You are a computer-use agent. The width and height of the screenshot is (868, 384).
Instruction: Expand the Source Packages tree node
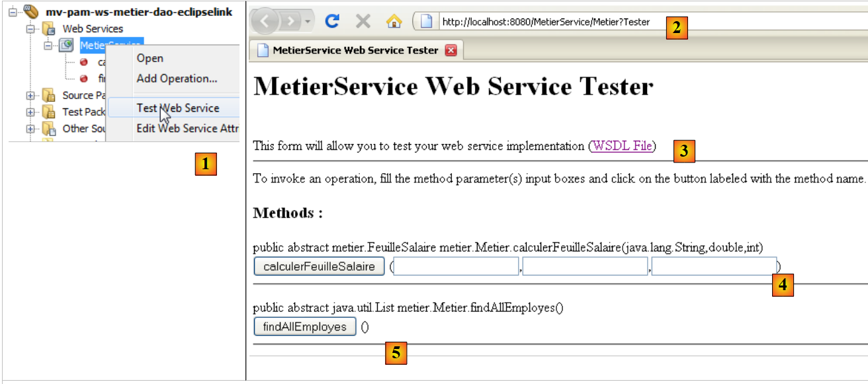click(30, 95)
